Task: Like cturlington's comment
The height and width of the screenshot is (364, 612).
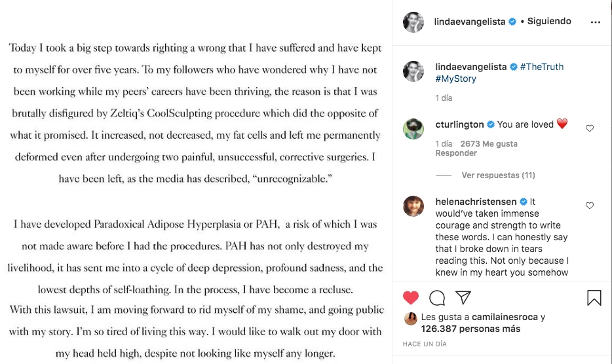Action: (x=590, y=128)
